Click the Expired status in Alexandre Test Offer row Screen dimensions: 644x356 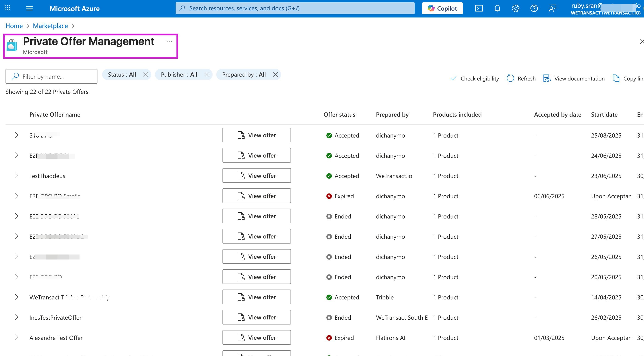click(340, 338)
